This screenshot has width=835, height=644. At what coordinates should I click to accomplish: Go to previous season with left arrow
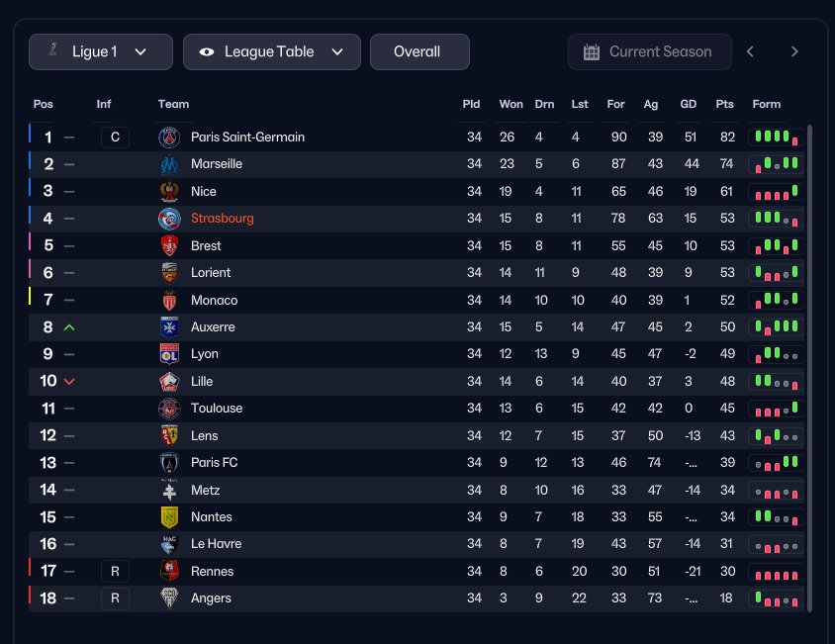750,51
